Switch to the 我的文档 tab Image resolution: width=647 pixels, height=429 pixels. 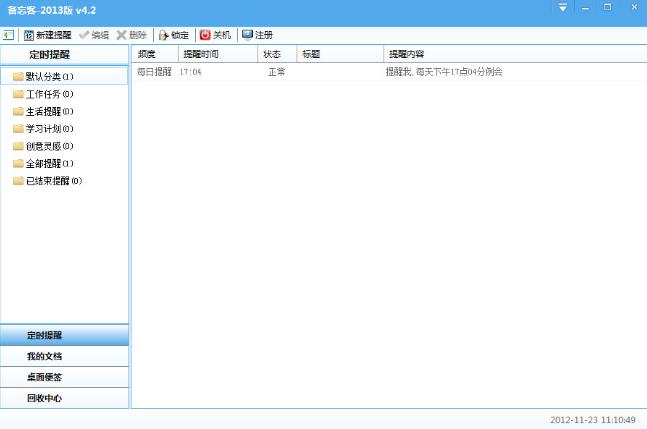click(64, 356)
